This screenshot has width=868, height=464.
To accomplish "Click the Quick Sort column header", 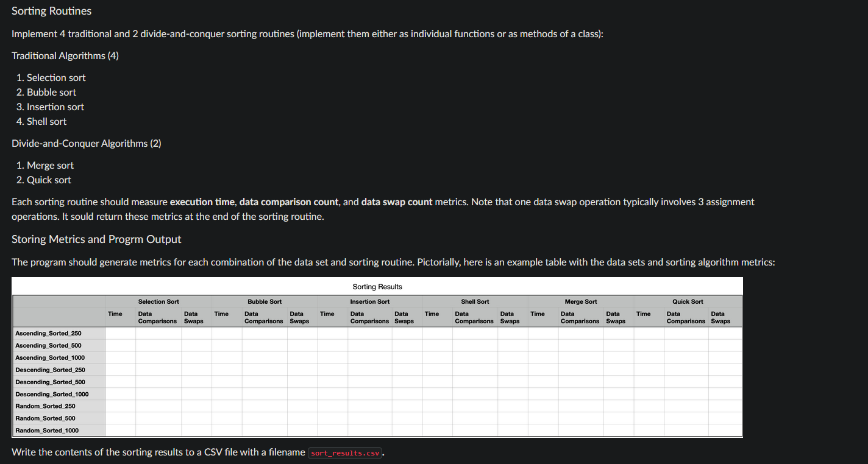I will (688, 301).
